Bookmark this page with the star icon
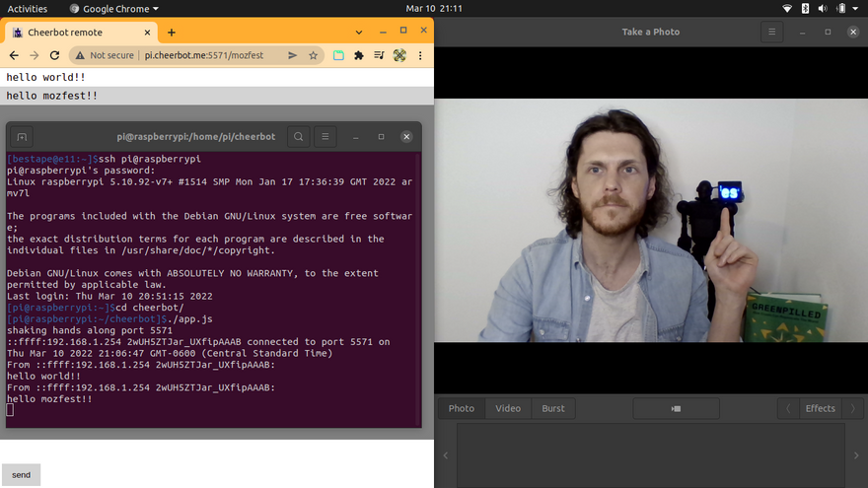 click(313, 56)
